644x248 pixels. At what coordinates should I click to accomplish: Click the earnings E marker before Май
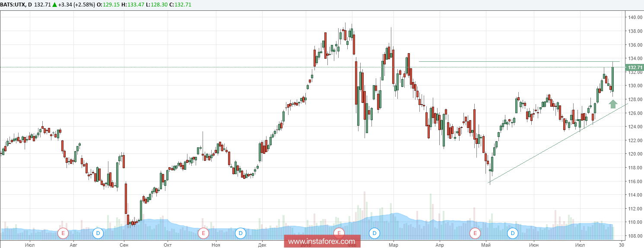coord(475,233)
